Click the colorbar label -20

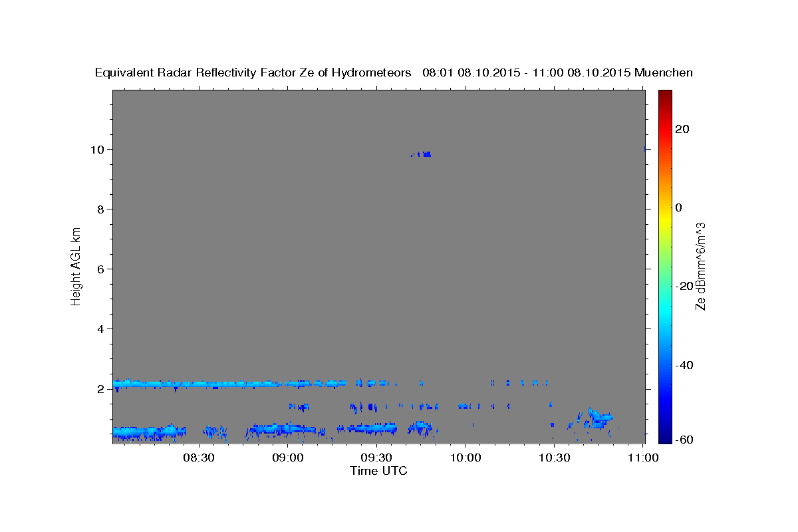pos(684,286)
